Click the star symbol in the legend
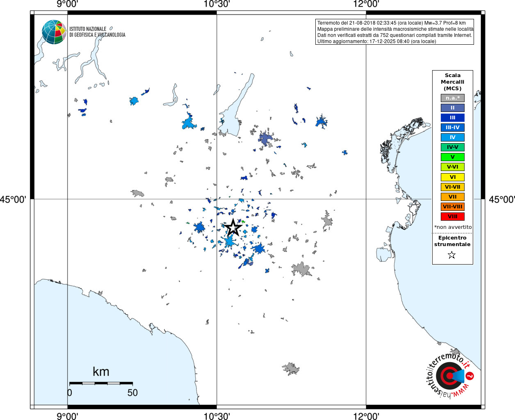 [x=452, y=255]
